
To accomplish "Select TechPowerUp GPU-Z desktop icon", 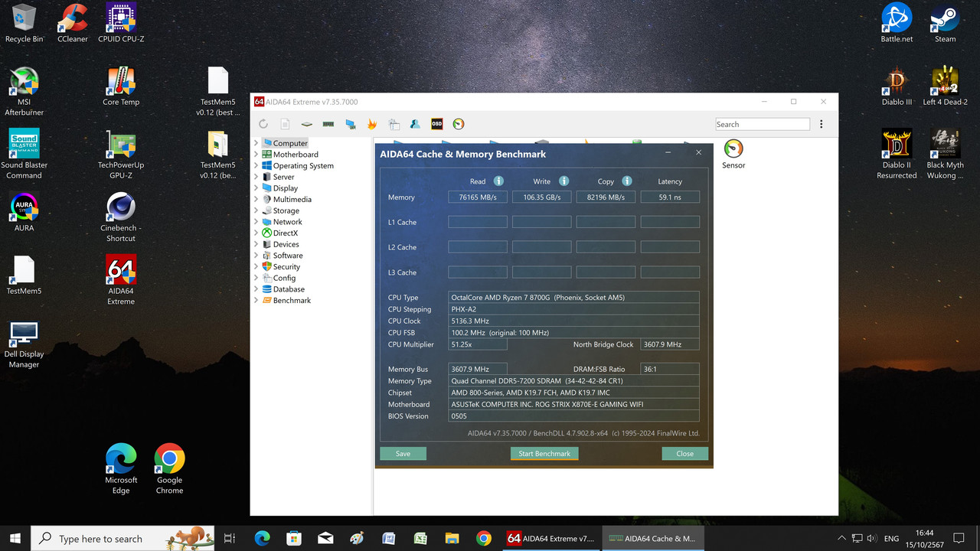I will (121, 155).
